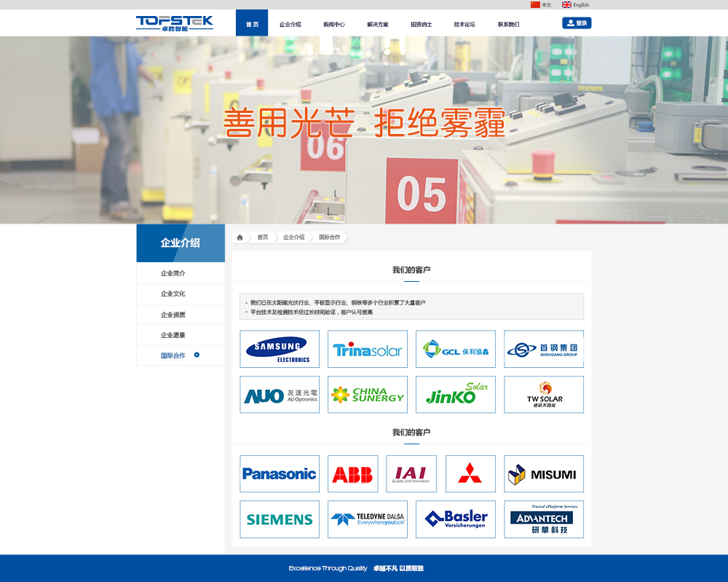Click the ABB logo tile

coord(353,473)
